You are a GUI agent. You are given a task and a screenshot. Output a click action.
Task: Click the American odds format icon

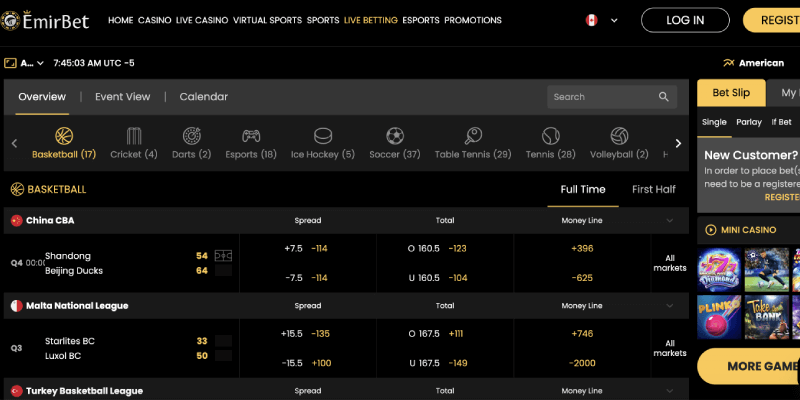(728, 63)
